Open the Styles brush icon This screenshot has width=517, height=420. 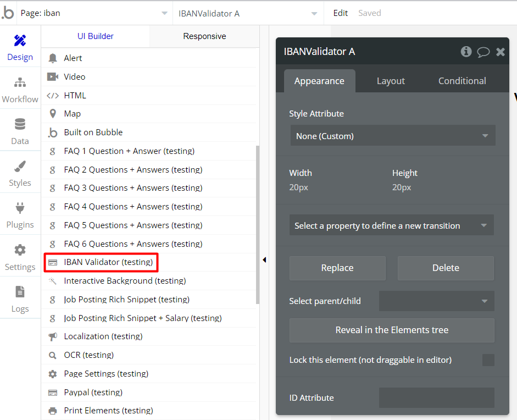20,167
